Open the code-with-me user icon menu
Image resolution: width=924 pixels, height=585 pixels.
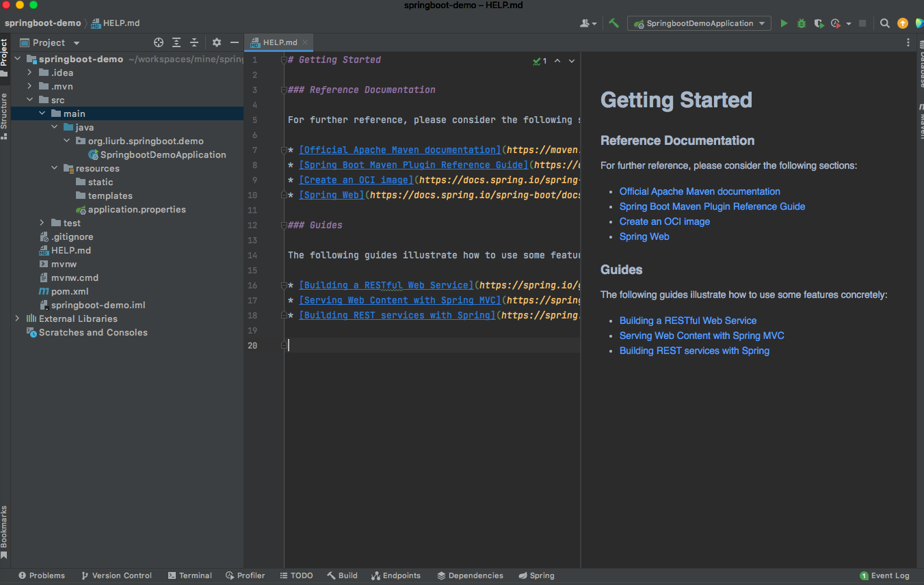pos(588,23)
